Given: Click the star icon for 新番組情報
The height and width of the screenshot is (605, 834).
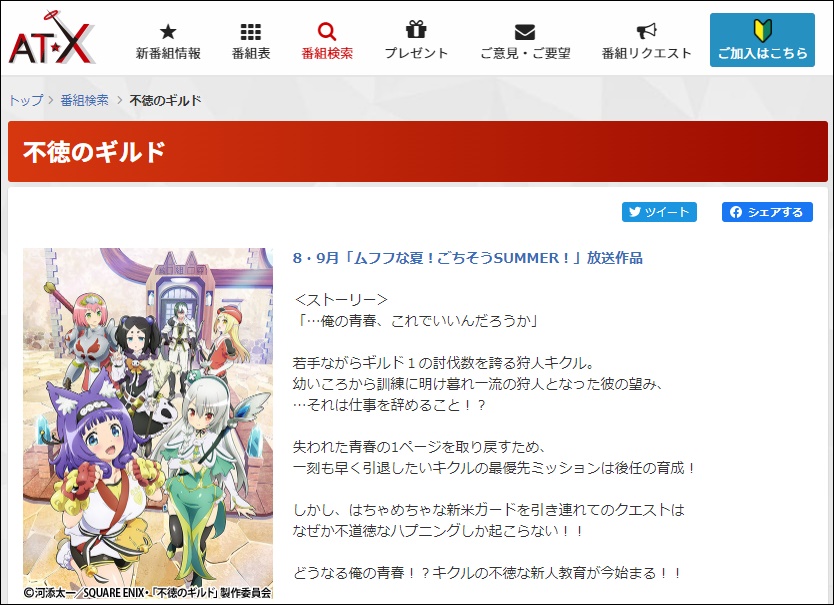Looking at the screenshot, I should pyautogui.click(x=168, y=32).
